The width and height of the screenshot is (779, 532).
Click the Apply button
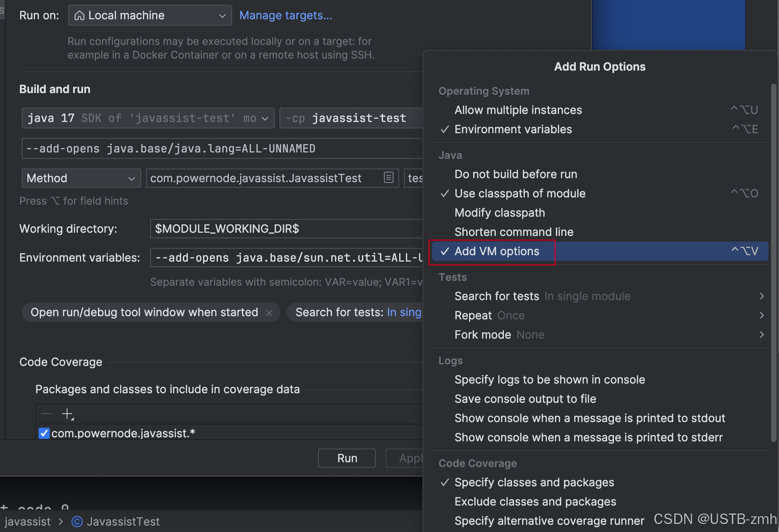[x=404, y=458]
